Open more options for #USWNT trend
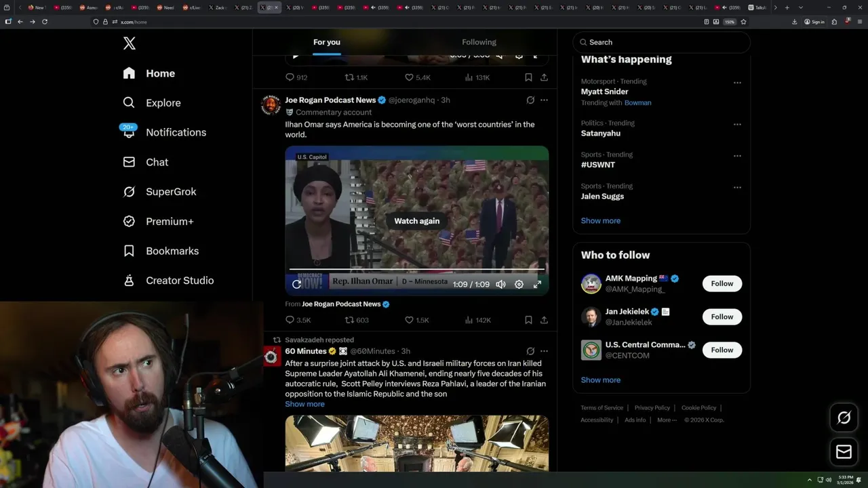Screen dimensions: 868x488 pos(737,156)
